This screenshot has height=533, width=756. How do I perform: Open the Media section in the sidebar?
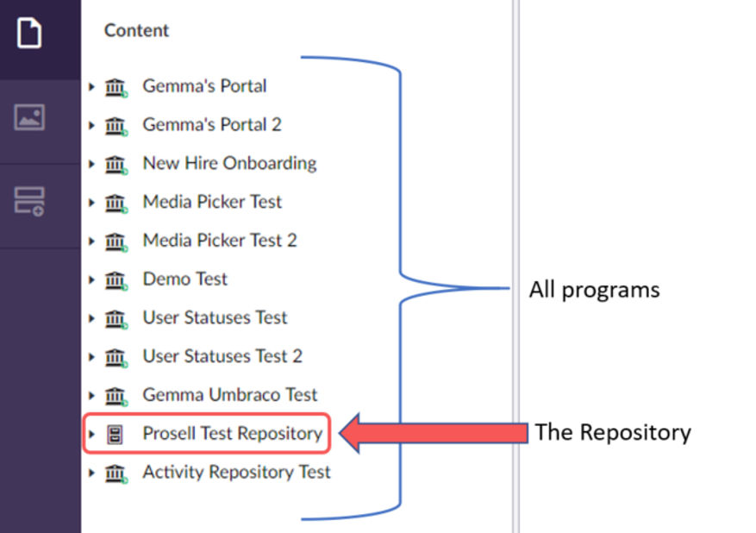[x=30, y=118]
